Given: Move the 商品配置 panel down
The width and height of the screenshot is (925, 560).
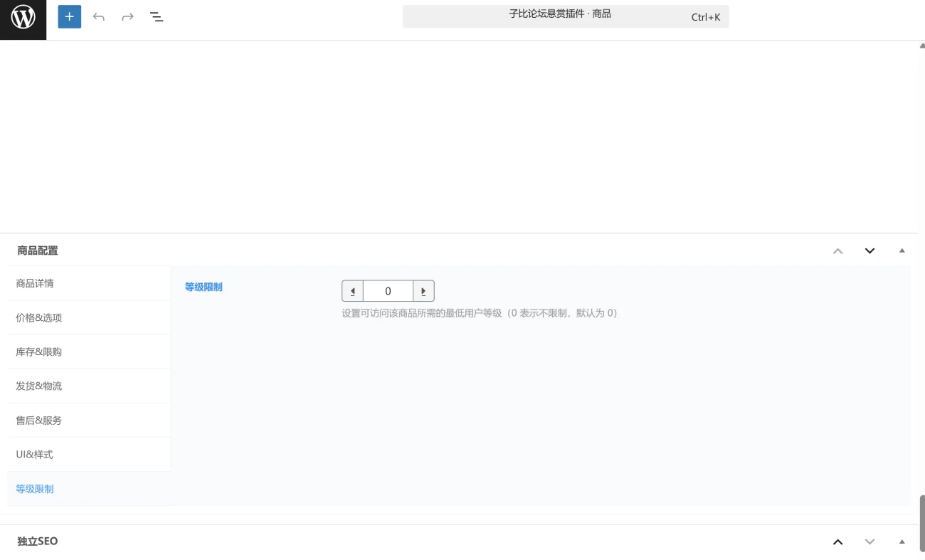Looking at the screenshot, I should pos(869,250).
